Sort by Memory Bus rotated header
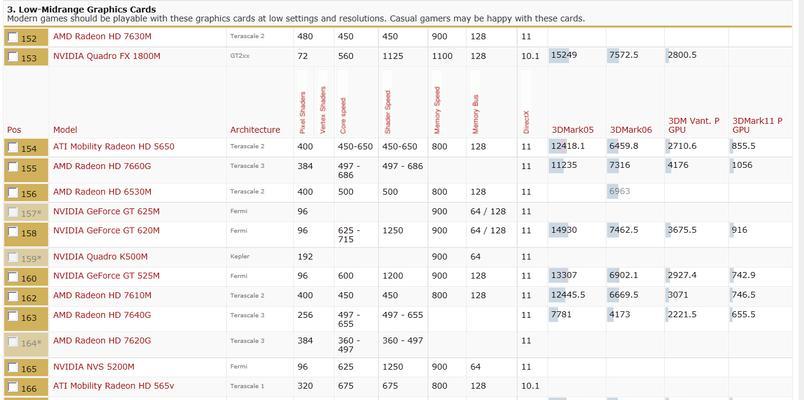 click(x=475, y=113)
